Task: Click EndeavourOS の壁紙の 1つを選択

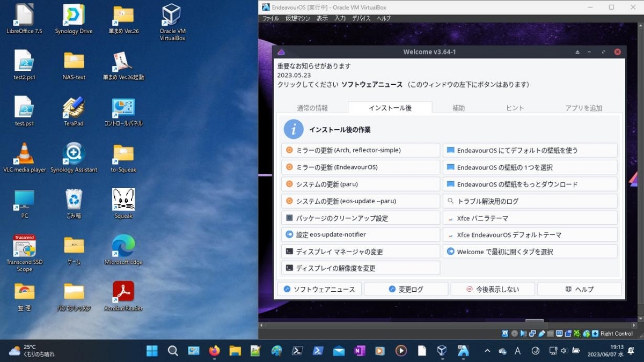Action: tap(530, 167)
